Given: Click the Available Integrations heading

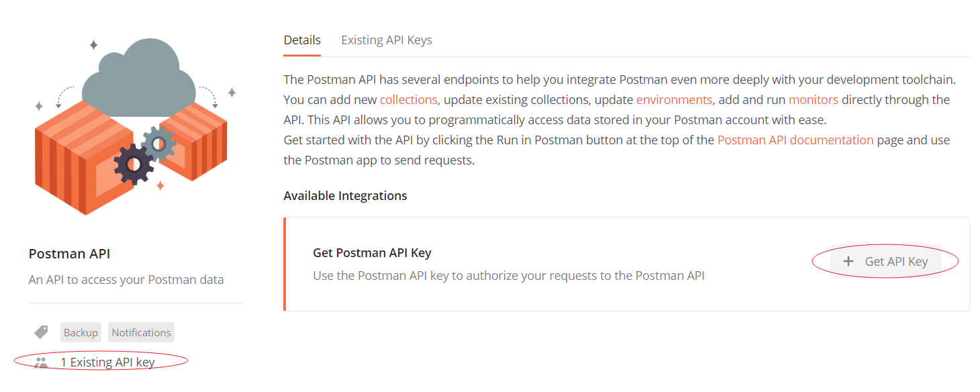Looking at the screenshot, I should click(345, 195).
